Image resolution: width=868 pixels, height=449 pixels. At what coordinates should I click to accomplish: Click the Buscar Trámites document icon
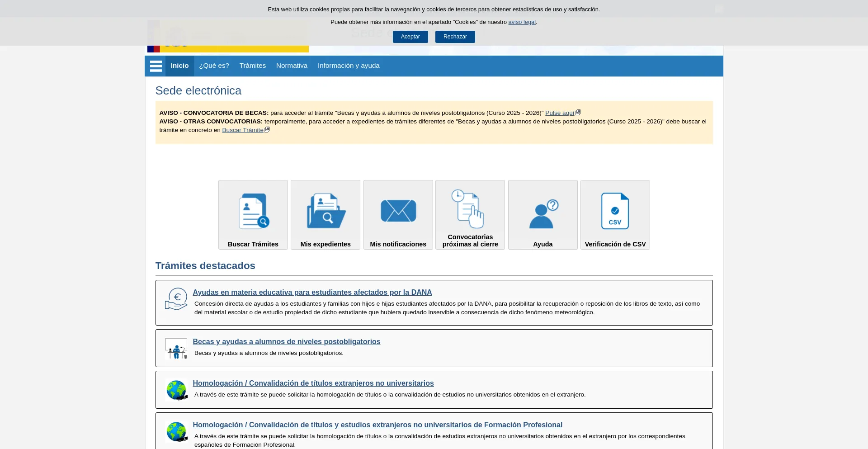(253, 211)
